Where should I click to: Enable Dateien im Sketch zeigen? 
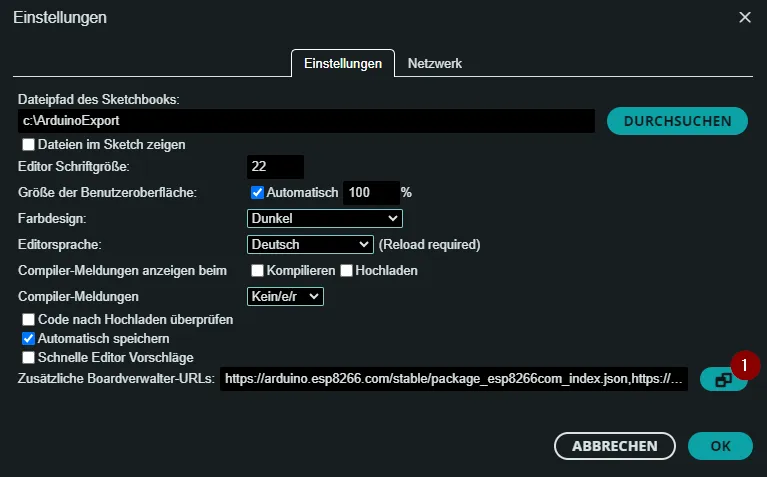28,145
